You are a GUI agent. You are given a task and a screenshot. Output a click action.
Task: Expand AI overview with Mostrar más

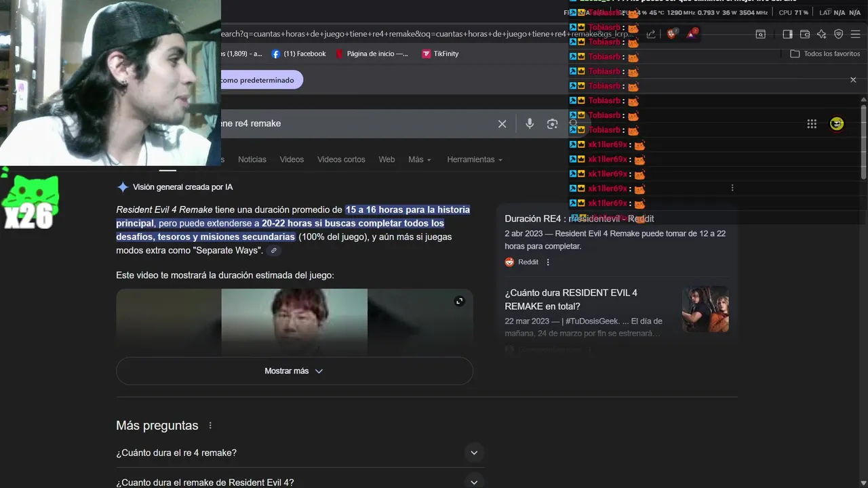(294, 371)
